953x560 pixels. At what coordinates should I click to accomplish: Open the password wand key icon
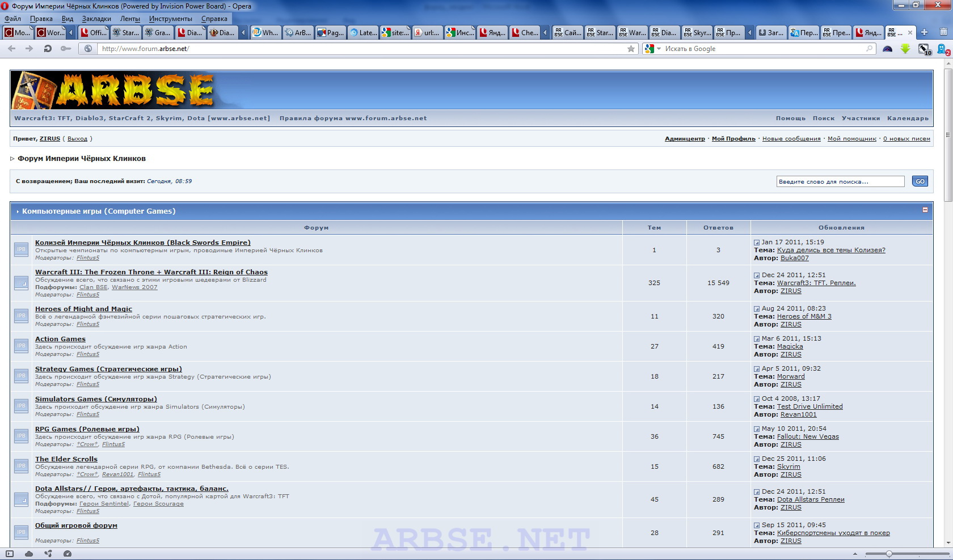(66, 49)
